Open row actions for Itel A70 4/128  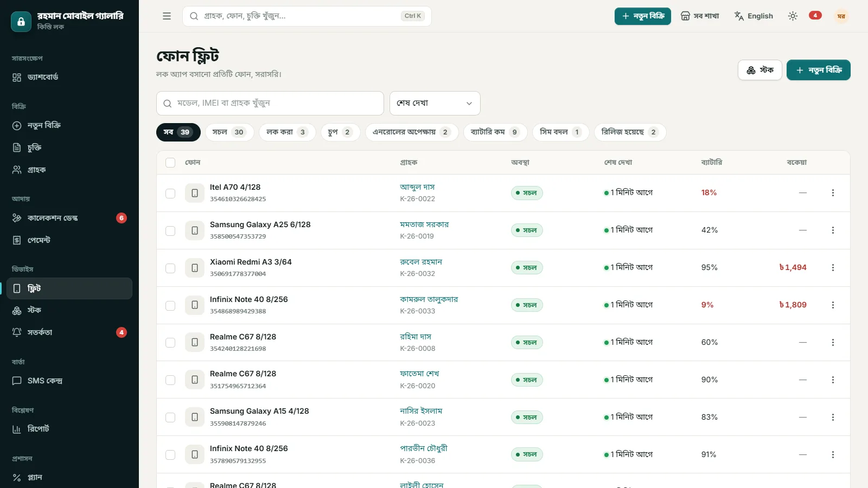(x=833, y=193)
